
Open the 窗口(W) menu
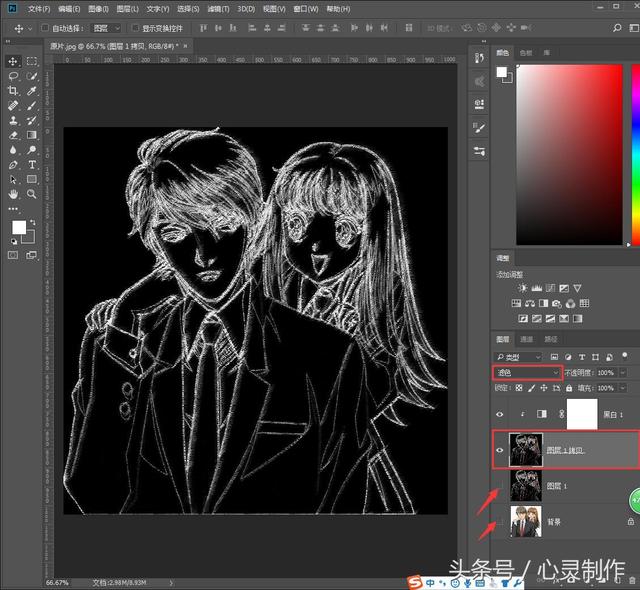pyautogui.click(x=306, y=9)
